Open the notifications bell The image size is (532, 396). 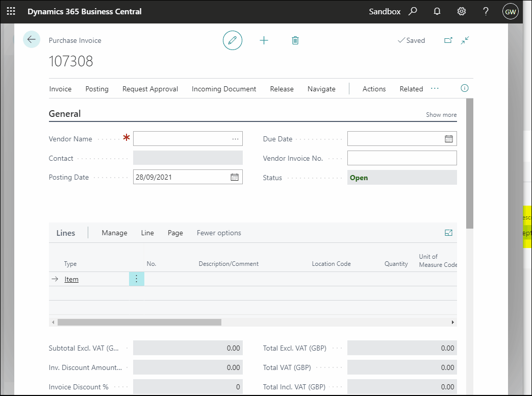[437, 11]
